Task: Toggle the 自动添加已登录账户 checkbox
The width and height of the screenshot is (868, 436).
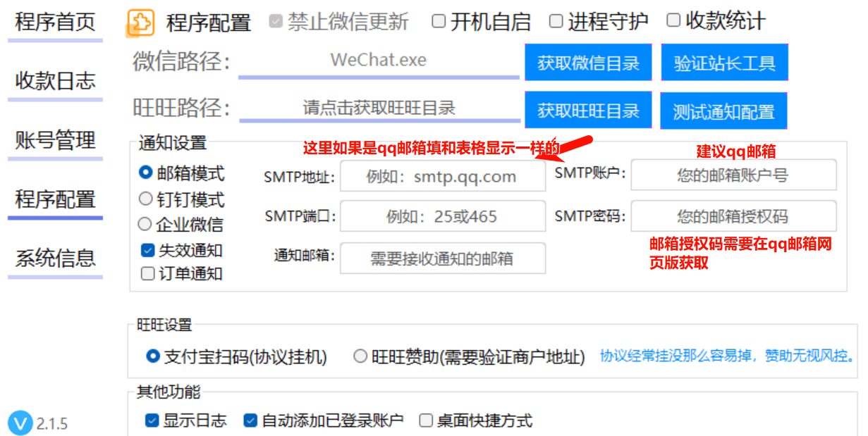Action: pos(250,421)
